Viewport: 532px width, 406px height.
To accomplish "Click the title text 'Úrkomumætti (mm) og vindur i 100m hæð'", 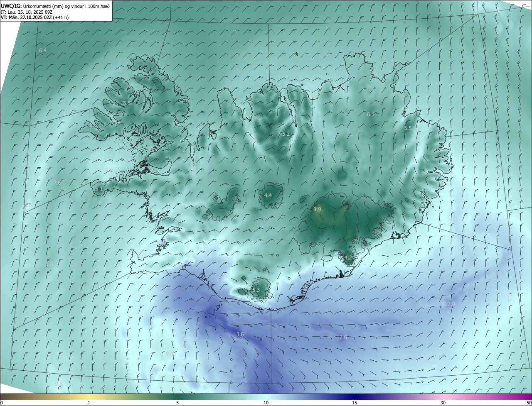I will tap(66, 6).
